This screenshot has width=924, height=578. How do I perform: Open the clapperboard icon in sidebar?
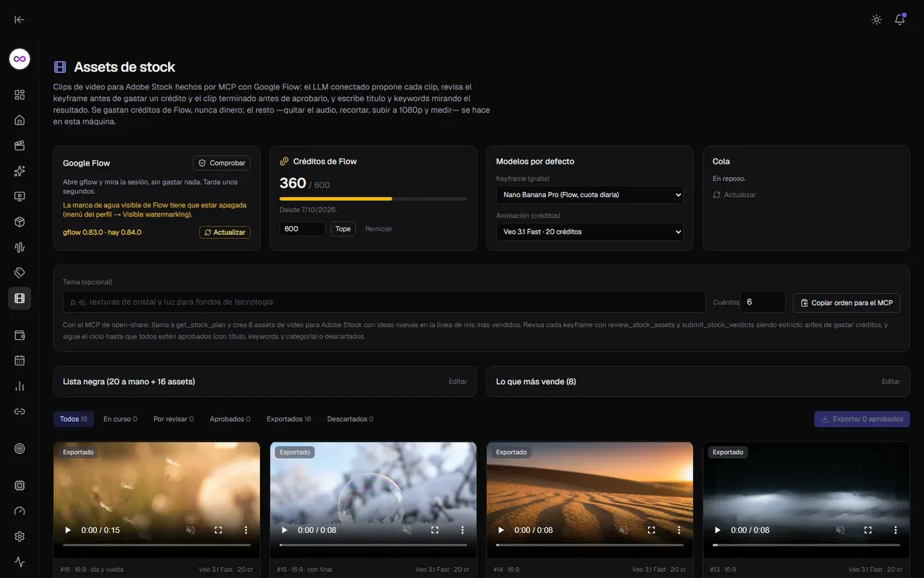point(20,146)
